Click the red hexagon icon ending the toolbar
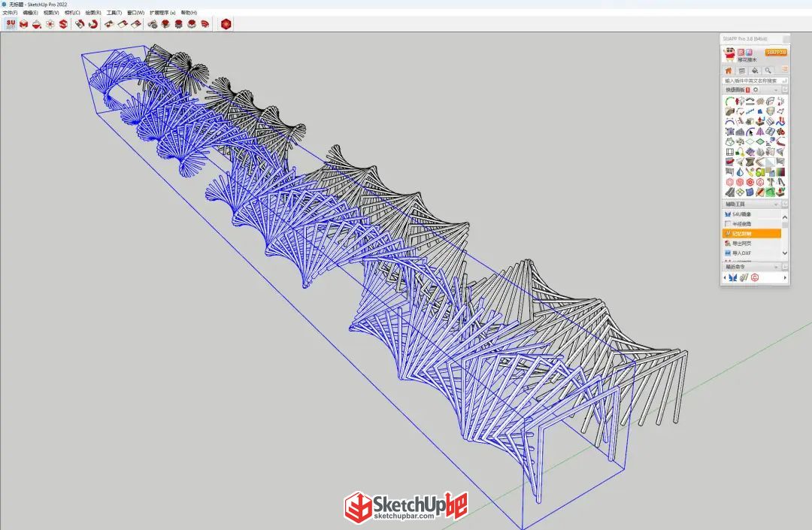Viewport: 812px width, 530px height. (226, 24)
